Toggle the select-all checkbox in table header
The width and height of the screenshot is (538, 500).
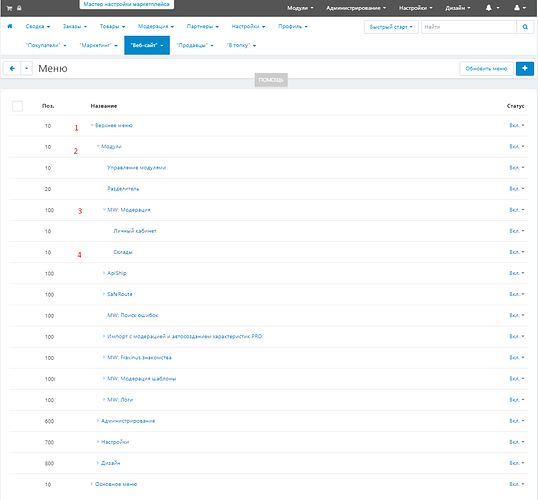coord(17,106)
